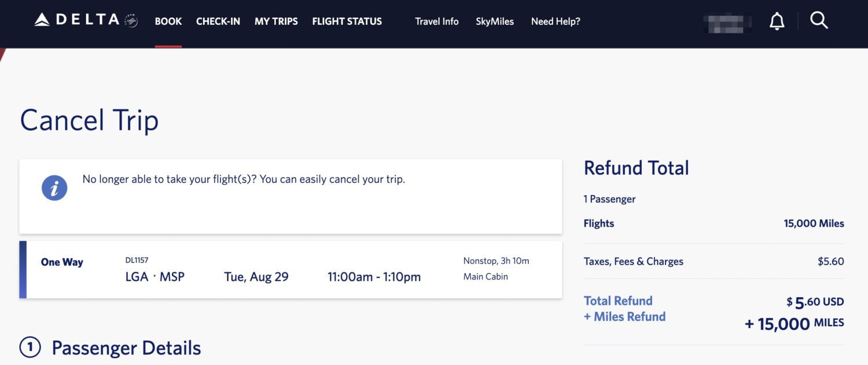868x365 pixels.
Task: Click the blue information icon
Action: click(x=54, y=187)
